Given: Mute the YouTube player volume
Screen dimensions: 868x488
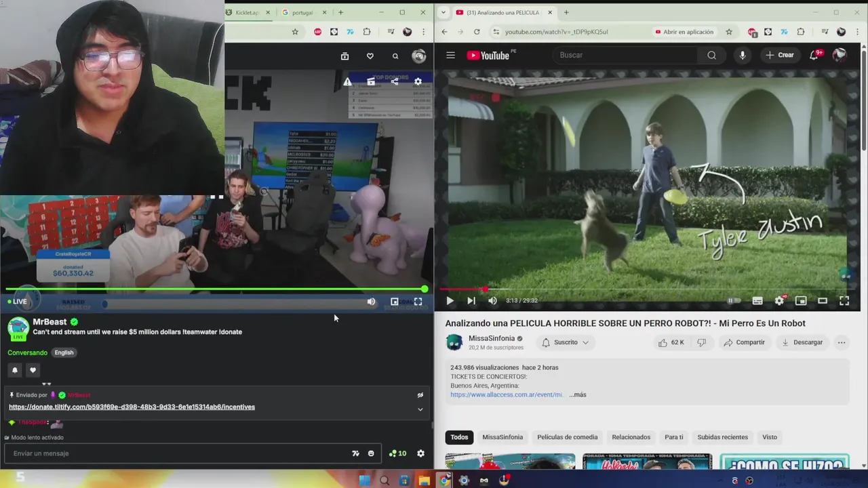Looking at the screenshot, I should point(493,301).
